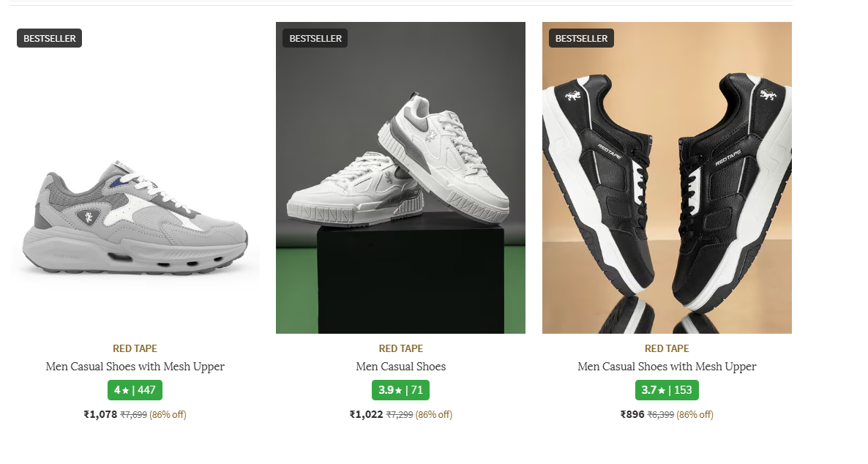Open the Mesh Upper shoes title priced ₹896
This screenshot has width=868, height=464.
(667, 367)
